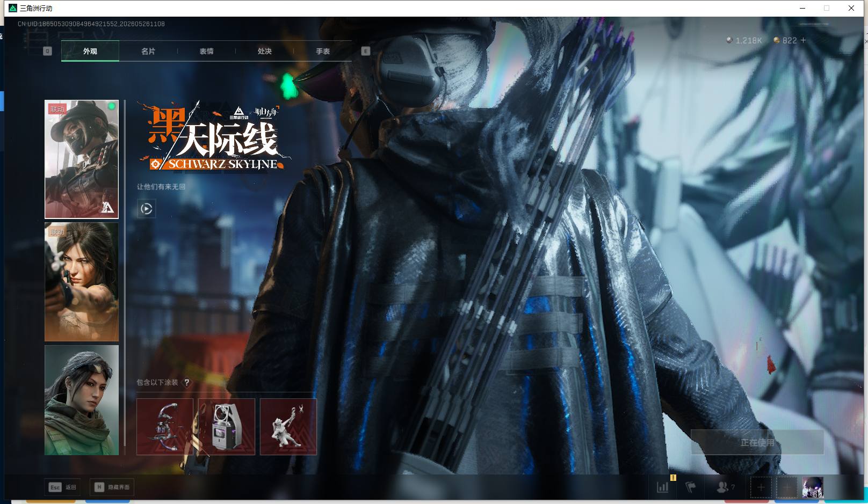Select the second 联动 skin aiming a pistol
This screenshot has width=868, height=504.
tap(82, 282)
